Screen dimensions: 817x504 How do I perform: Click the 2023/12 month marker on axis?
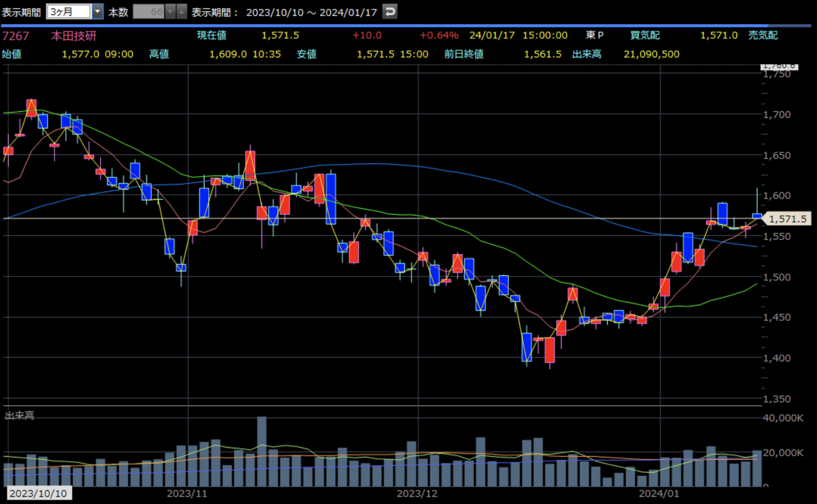coord(417,494)
